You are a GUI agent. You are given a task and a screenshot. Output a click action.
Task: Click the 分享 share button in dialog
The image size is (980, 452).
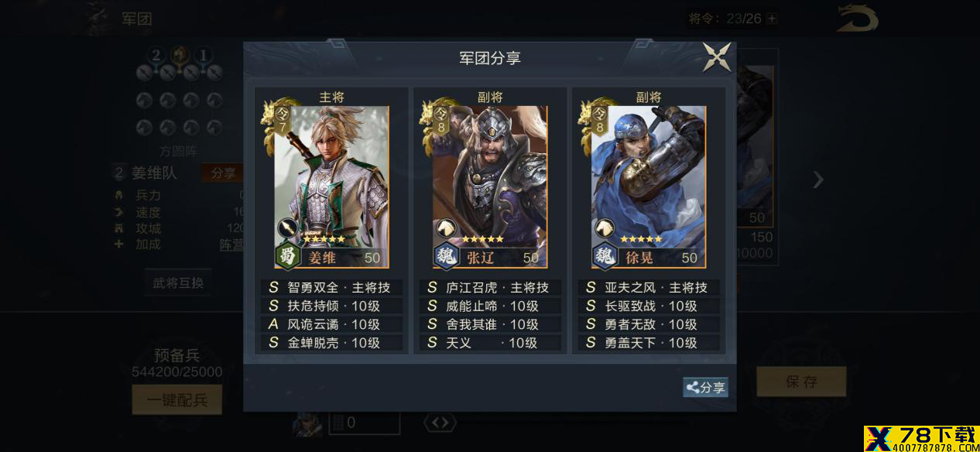705,388
